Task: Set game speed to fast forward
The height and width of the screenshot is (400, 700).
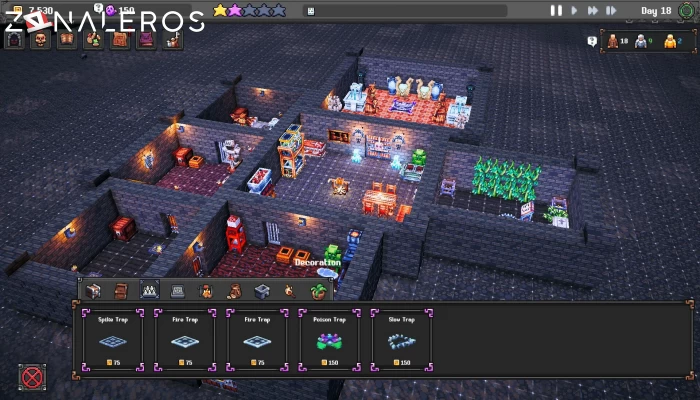Action: pyautogui.click(x=593, y=10)
